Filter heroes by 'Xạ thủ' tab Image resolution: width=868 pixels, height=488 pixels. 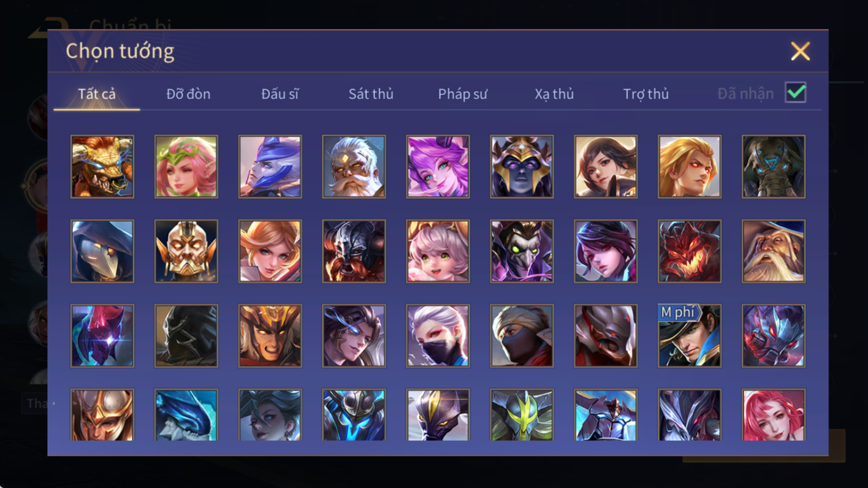coord(554,94)
